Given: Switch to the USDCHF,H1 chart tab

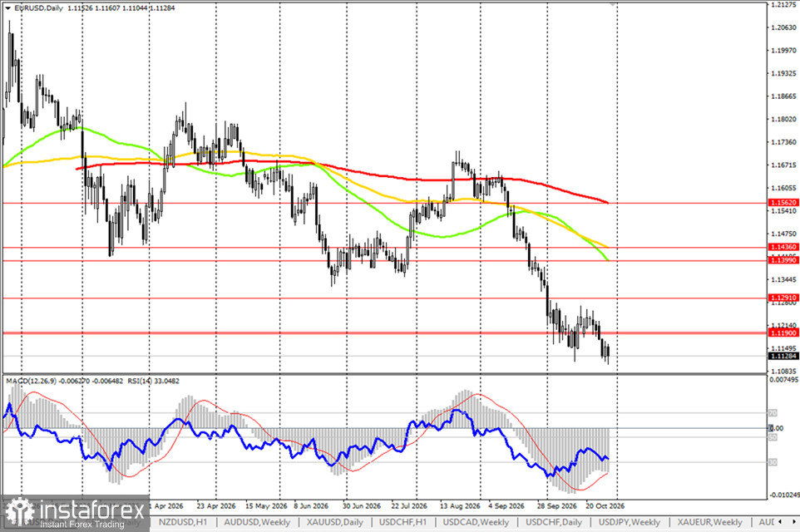Looking at the screenshot, I should coord(402,522).
